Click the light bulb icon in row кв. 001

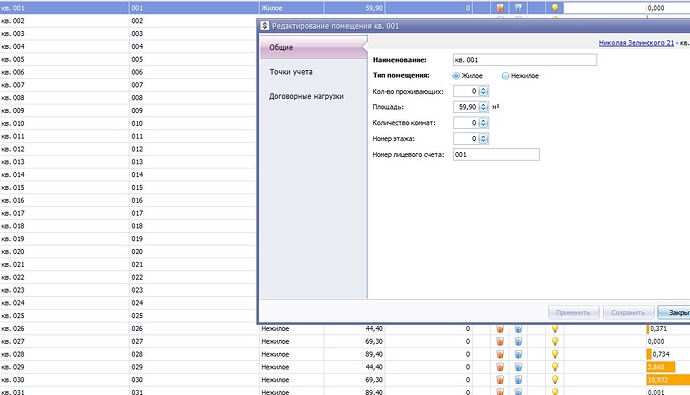tap(555, 8)
